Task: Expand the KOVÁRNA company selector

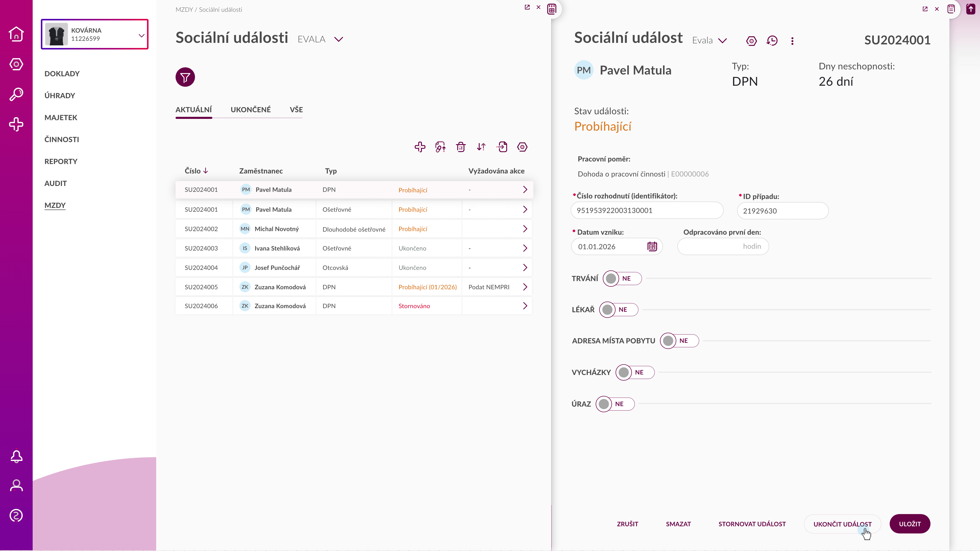Action: (95, 34)
